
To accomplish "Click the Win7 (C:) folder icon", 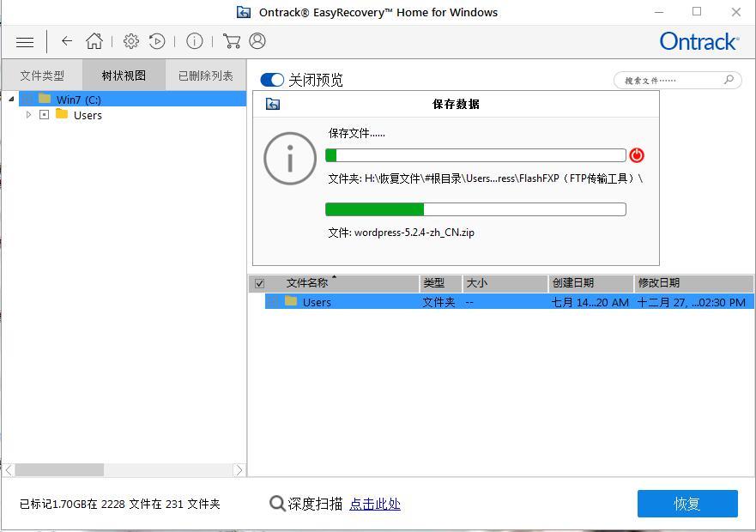I will pos(45,99).
